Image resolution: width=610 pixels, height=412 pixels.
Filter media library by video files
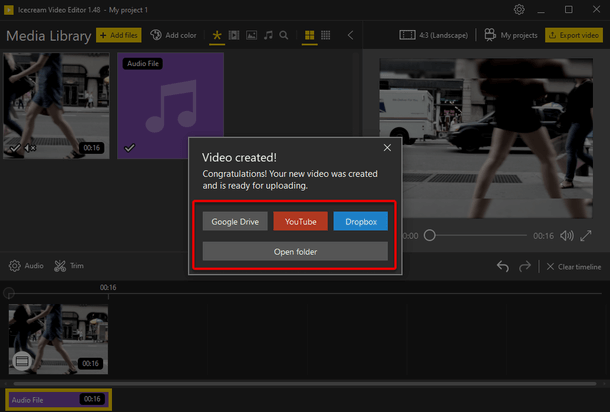234,35
